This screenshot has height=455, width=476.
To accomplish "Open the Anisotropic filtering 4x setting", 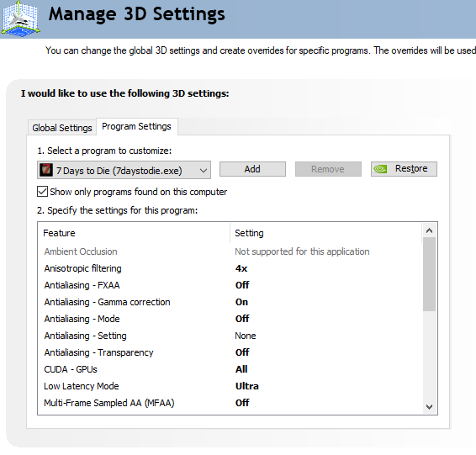I will pos(241,268).
